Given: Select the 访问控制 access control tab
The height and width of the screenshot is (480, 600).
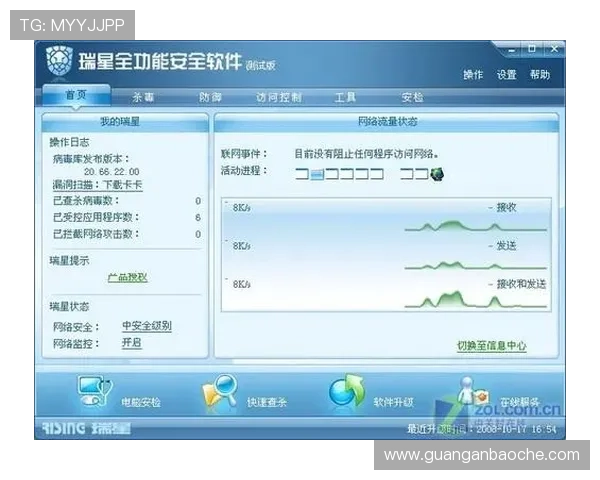Looking at the screenshot, I should pyautogui.click(x=279, y=97).
